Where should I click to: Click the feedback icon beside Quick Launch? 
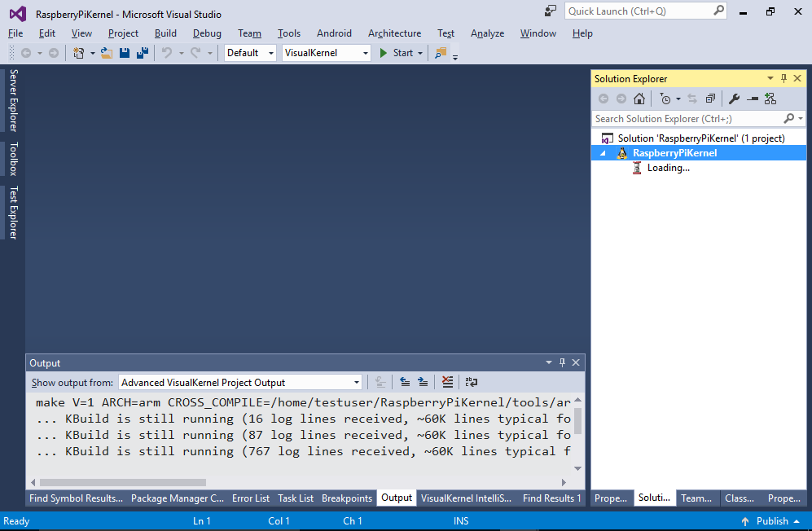pyautogui.click(x=550, y=11)
